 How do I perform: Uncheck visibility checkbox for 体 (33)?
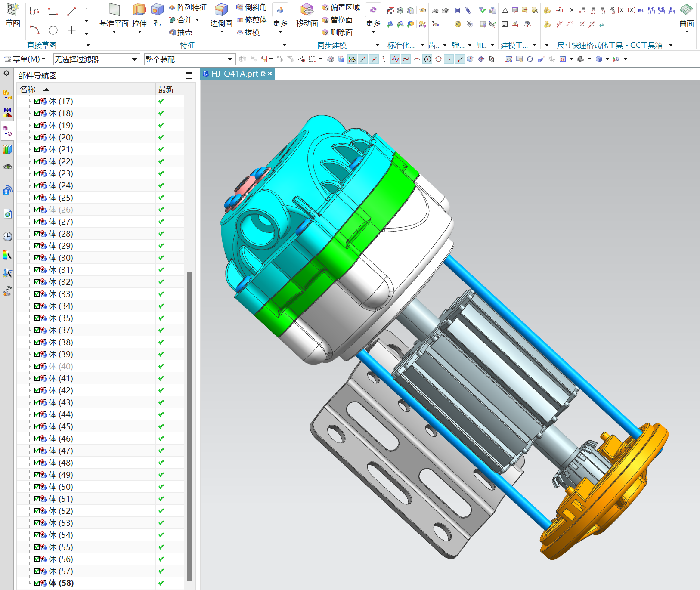click(x=37, y=294)
